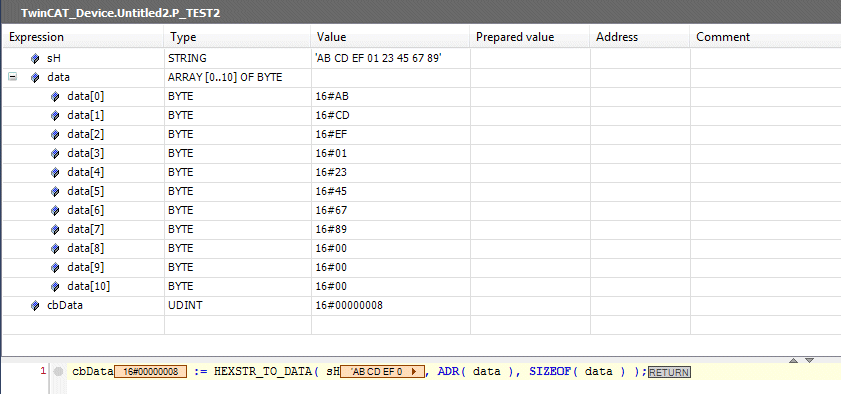Viewport: 841px width, 394px height.
Task: Click the value 16#EF of data[2]
Action: click(332, 135)
